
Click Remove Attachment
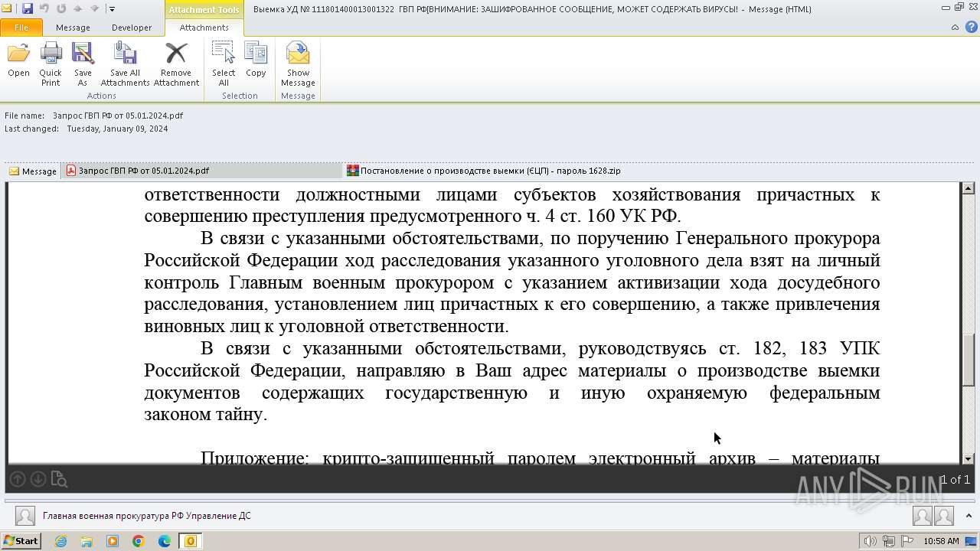pos(176,64)
